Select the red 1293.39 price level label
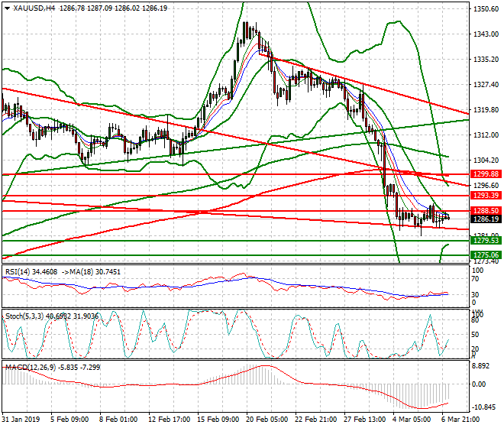 point(486,196)
